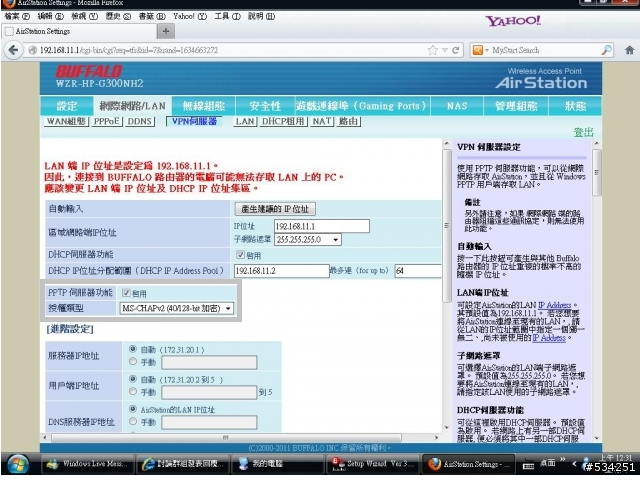This screenshot has width=640, height=480.
Task: Click the IP位址 192.168.11.1 field
Action: click(322, 226)
